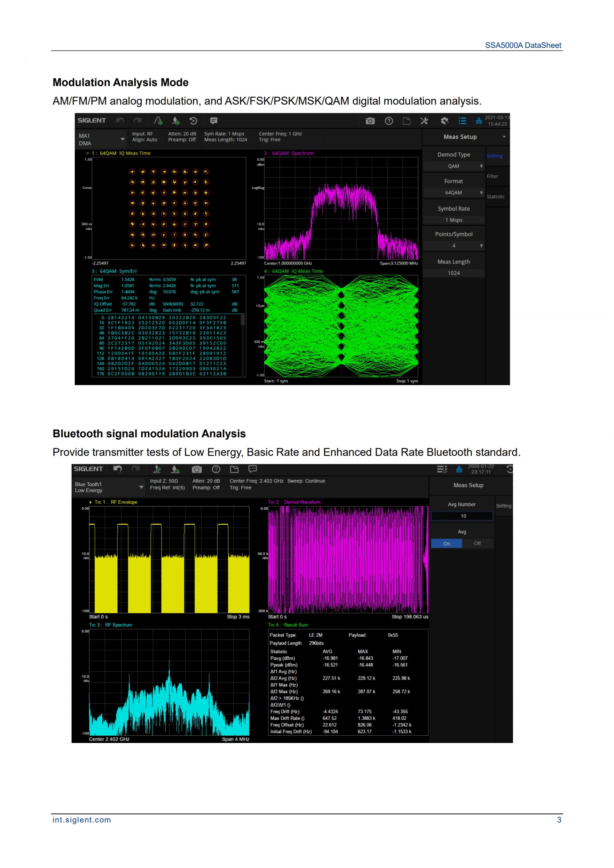Click the undo arrow in Bluetooth analyzer toolbar
614x868 pixels.
[x=118, y=469]
